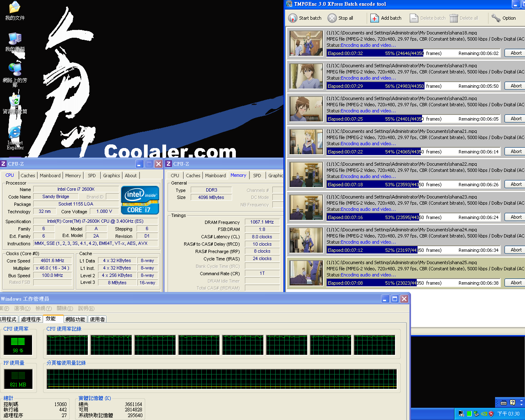Open 使用者 tab in Task Manager

click(x=98, y=319)
